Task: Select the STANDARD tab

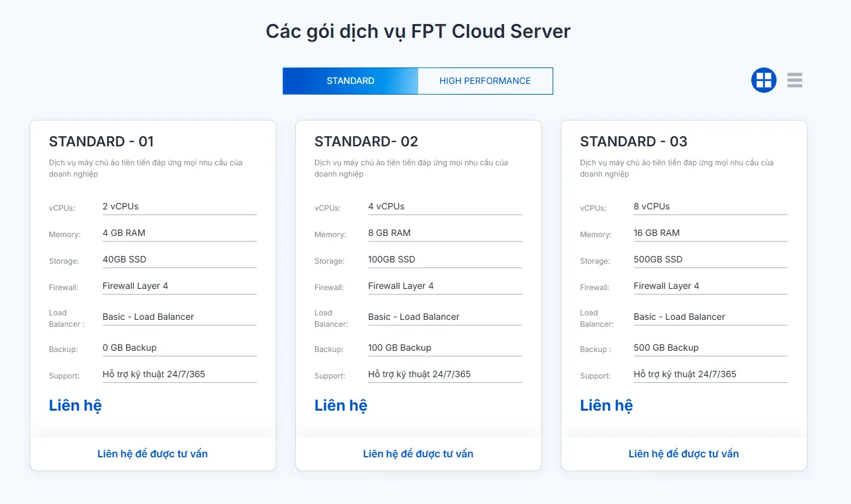Action: 350,81
